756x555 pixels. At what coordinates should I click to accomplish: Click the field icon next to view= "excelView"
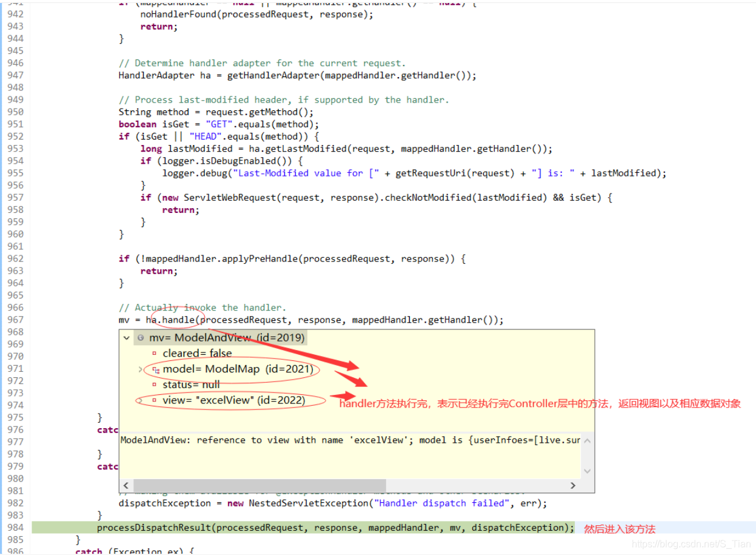coord(154,400)
